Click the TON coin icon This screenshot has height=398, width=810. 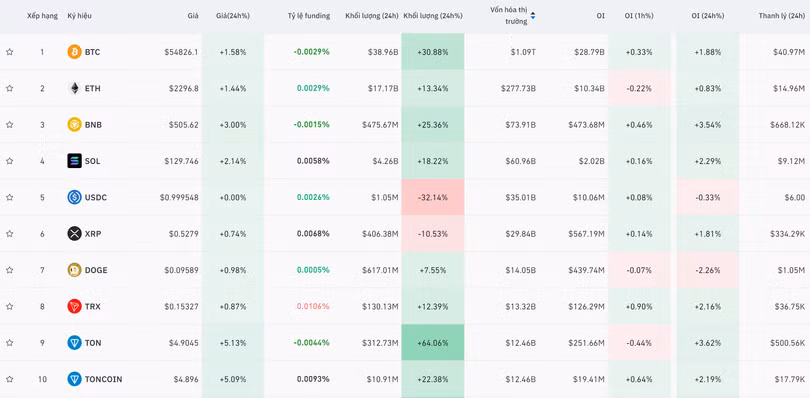[x=74, y=343]
